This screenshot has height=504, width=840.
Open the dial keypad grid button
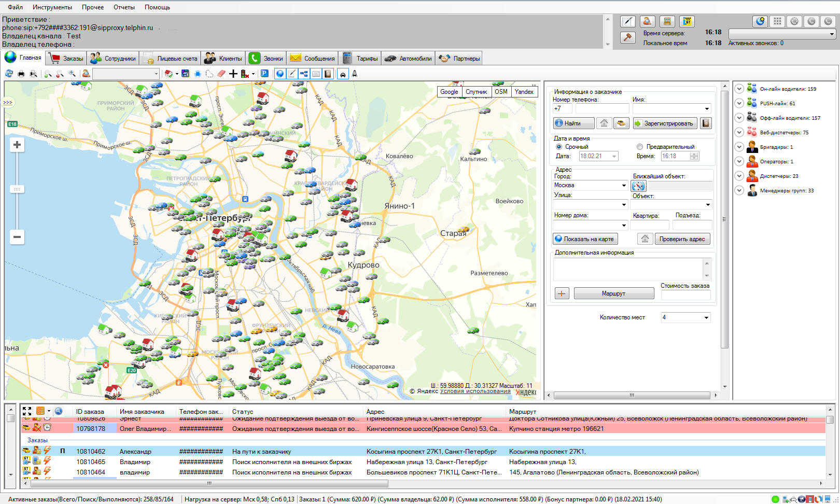[777, 21]
